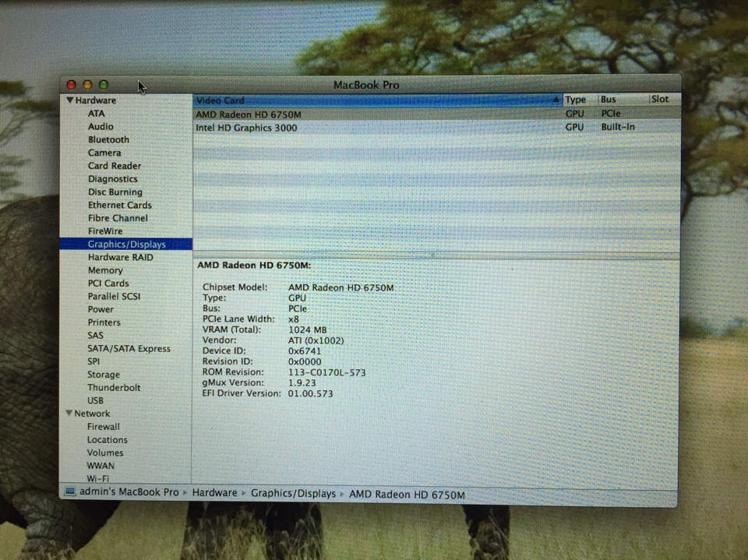This screenshot has width=748, height=560.
Task: Click Graphics/Displays in the path bar
Action: coord(293,493)
